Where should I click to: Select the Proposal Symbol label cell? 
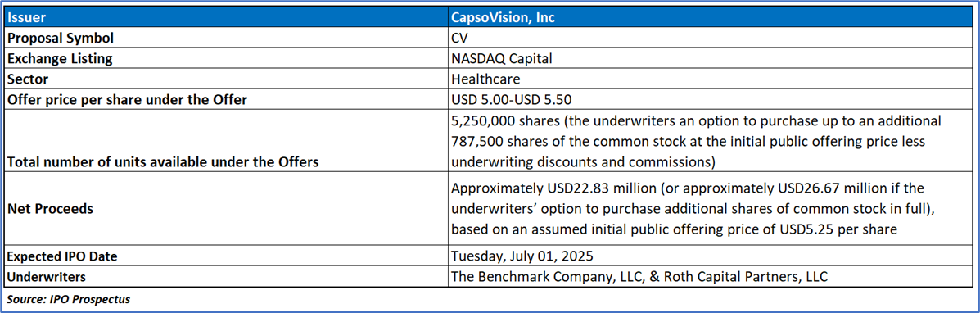(x=226, y=39)
